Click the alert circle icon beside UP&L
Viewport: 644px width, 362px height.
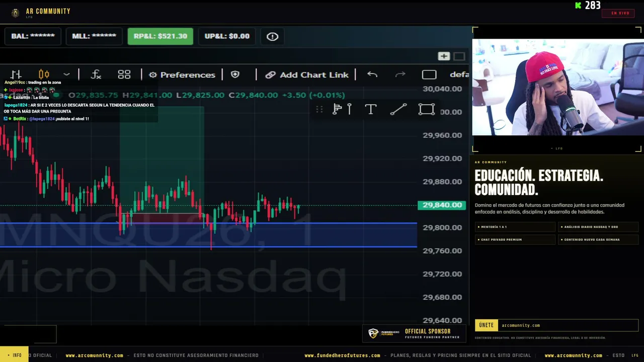(x=272, y=36)
